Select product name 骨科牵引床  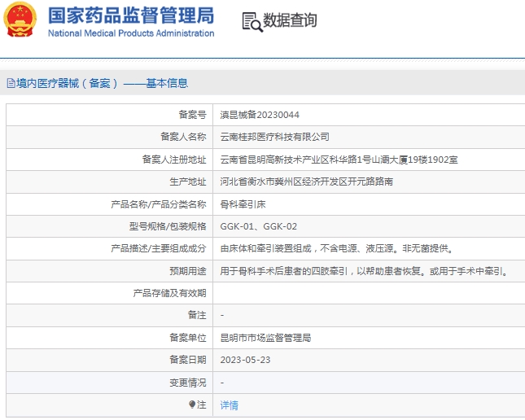(243, 204)
